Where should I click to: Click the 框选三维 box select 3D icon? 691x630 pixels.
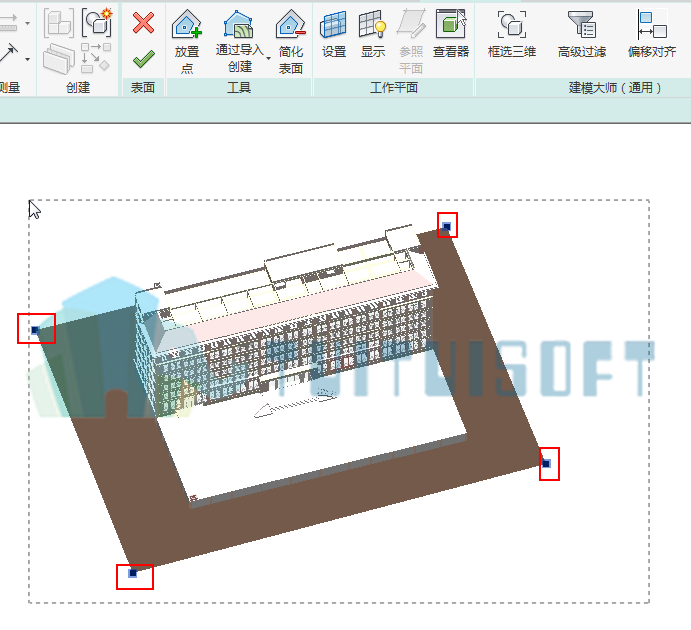[512, 34]
